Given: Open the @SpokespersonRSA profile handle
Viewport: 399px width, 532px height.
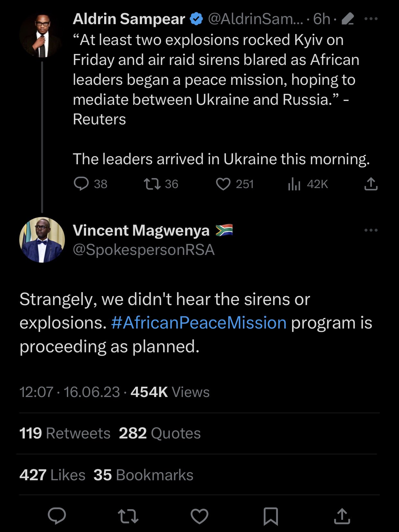Looking at the screenshot, I should tap(144, 250).
